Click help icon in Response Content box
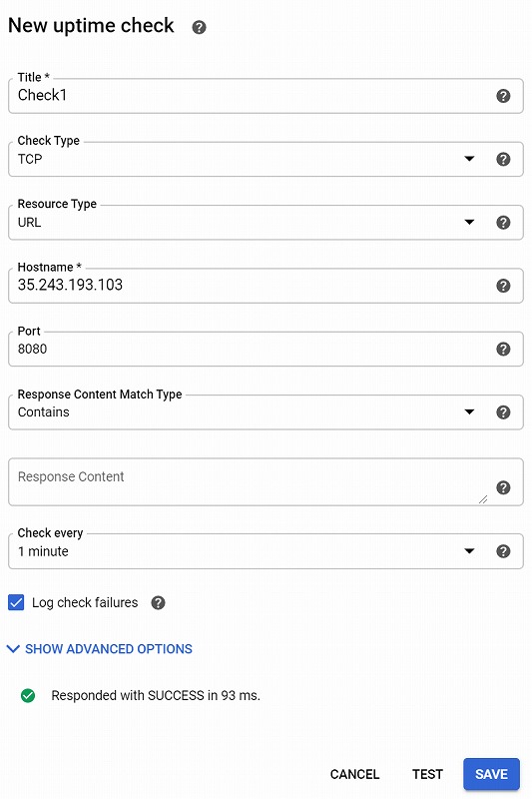 (503, 487)
